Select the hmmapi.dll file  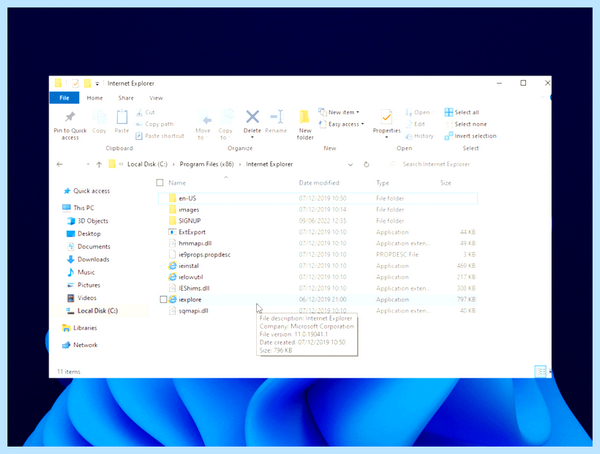(x=318, y=243)
